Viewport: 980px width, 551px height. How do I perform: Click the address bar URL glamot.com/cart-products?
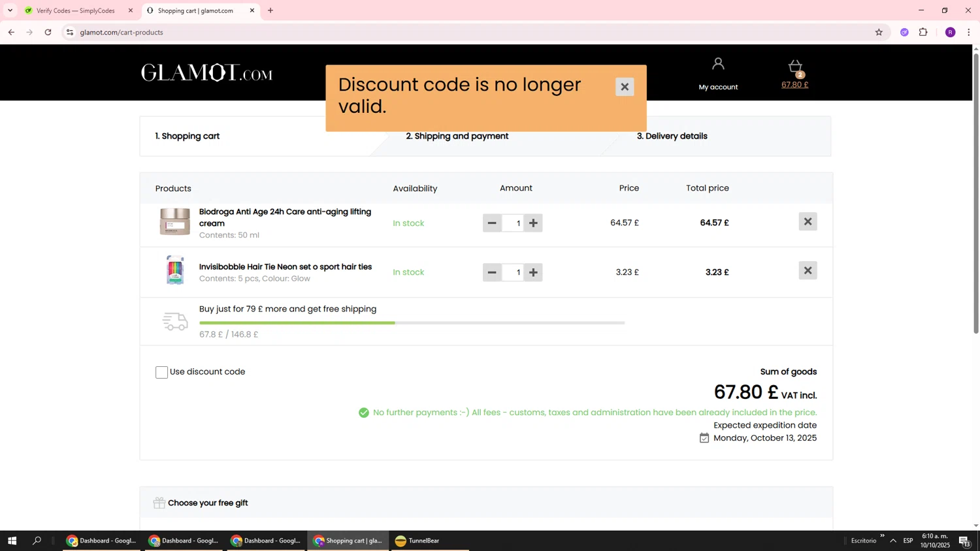point(122,32)
